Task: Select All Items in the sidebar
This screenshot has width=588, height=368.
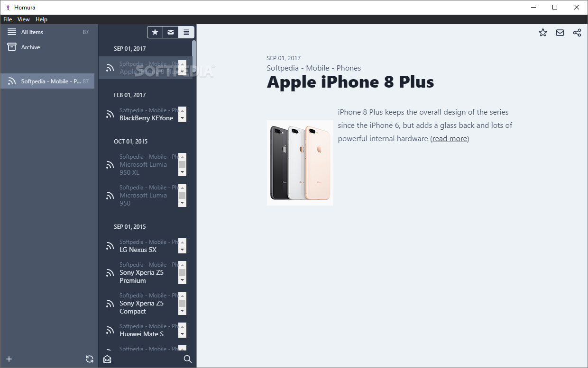Action: 47,32
